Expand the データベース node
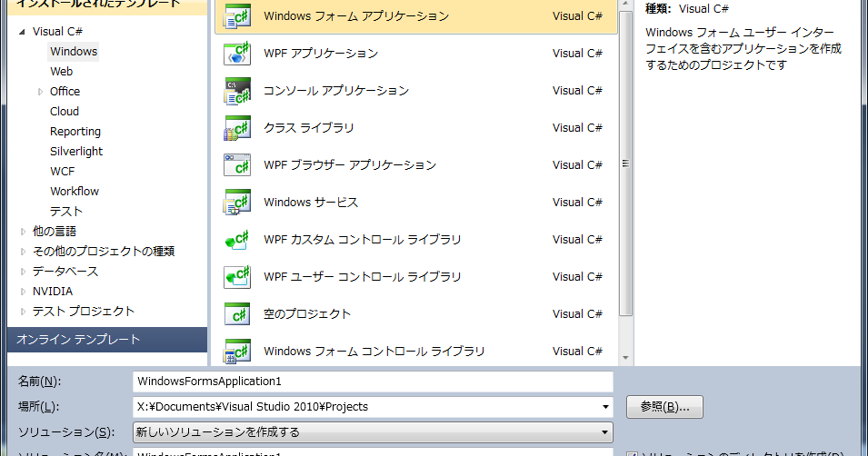868x456 pixels. tap(23, 272)
